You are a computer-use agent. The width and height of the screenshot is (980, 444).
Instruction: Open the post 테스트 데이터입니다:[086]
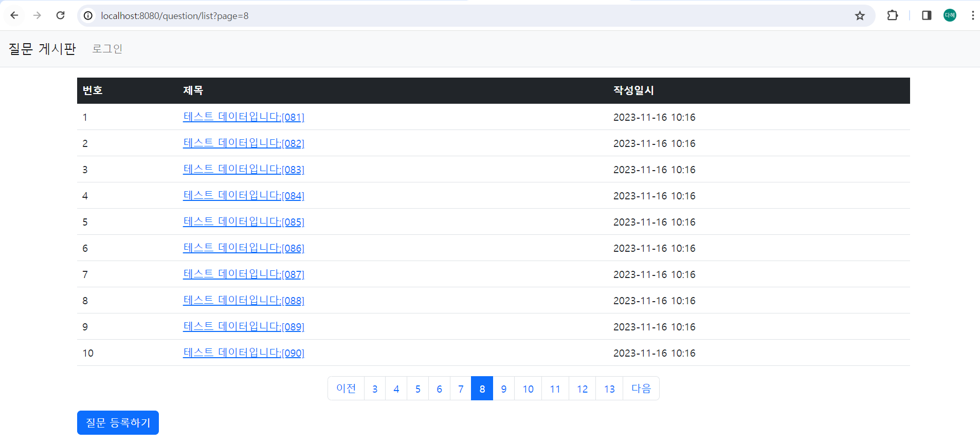click(244, 248)
